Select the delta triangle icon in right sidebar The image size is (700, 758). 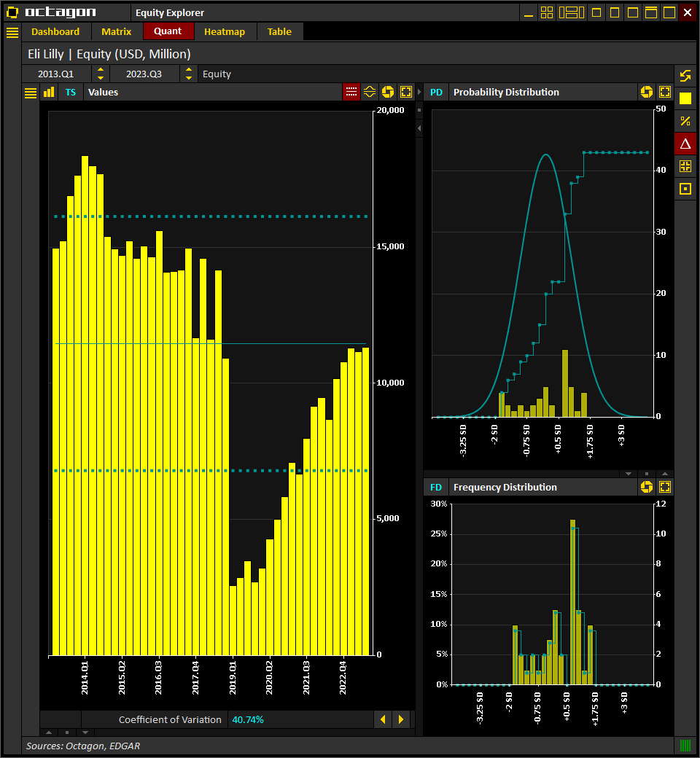[685, 144]
